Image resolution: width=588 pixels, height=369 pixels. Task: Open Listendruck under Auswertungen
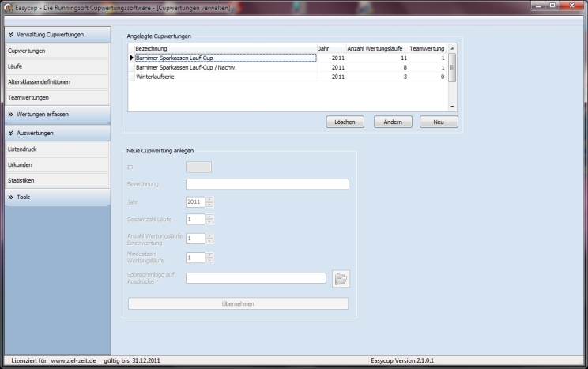tap(55, 149)
